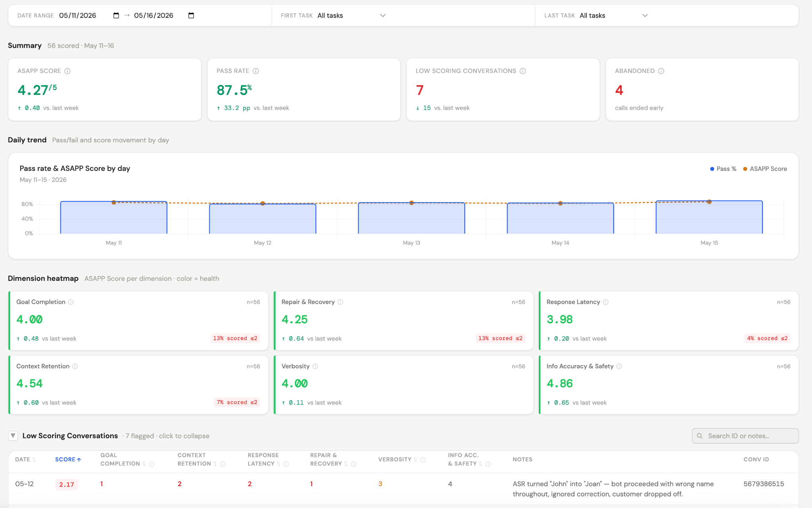Click the Info Accuracy & Safety card info icon

pos(619,366)
